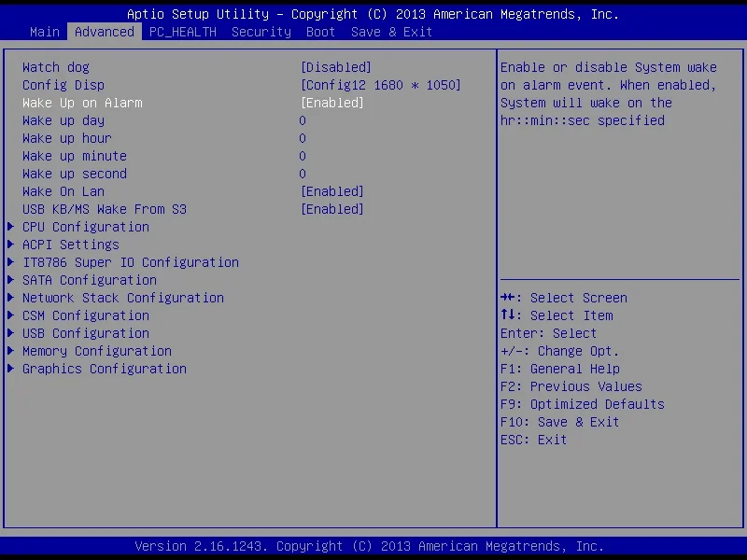Expand IT8786 Super IO Configuration submenu
This screenshot has width=747, height=560.
tap(131, 262)
